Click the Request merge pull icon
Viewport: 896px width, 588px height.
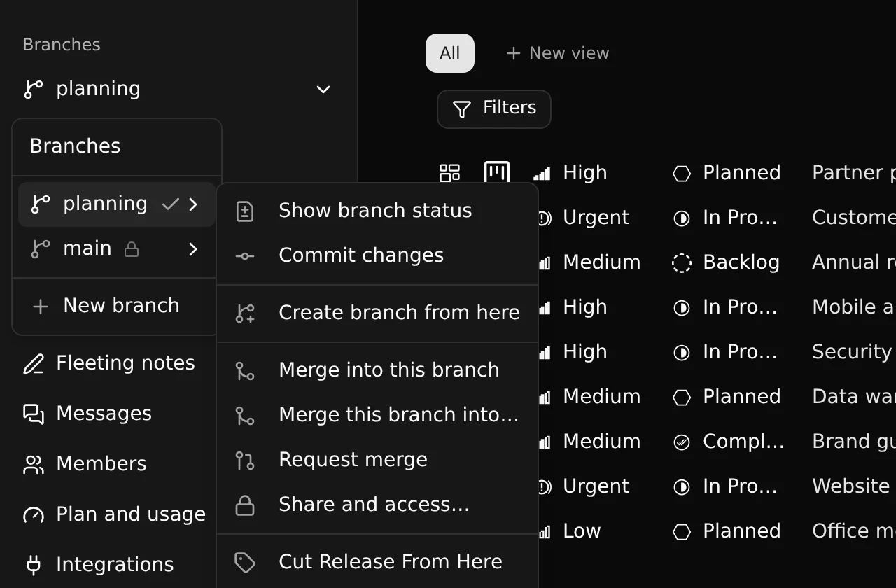click(244, 460)
